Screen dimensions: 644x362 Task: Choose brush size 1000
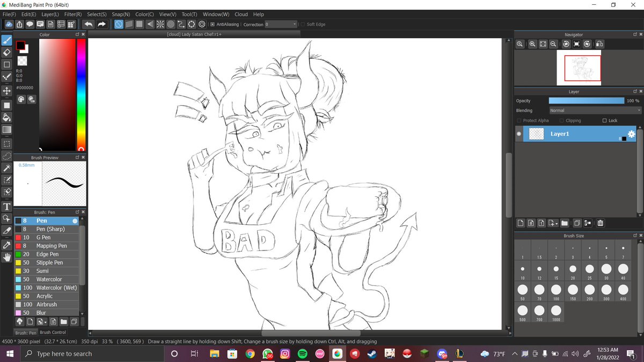(556, 313)
